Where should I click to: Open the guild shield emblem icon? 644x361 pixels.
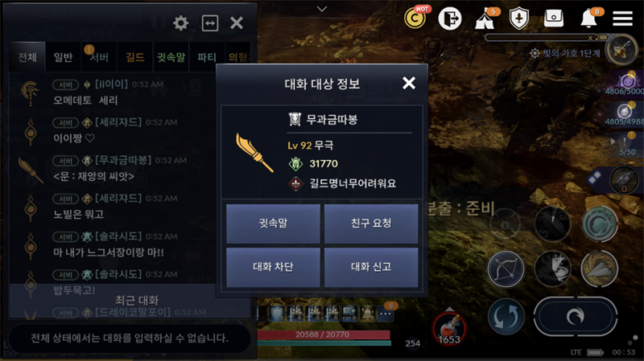coord(518,18)
